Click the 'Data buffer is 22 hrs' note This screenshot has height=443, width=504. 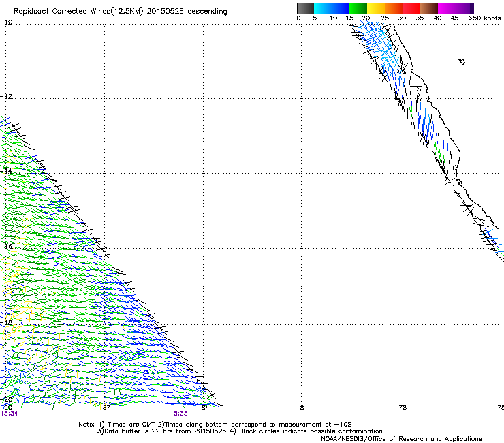pyautogui.click(x=240, y=431)
